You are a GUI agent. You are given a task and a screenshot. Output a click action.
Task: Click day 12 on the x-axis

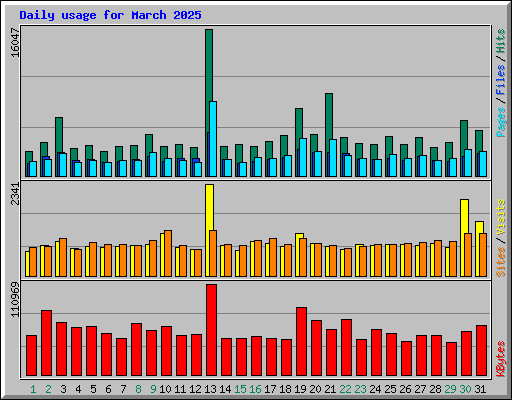[195, 389]
